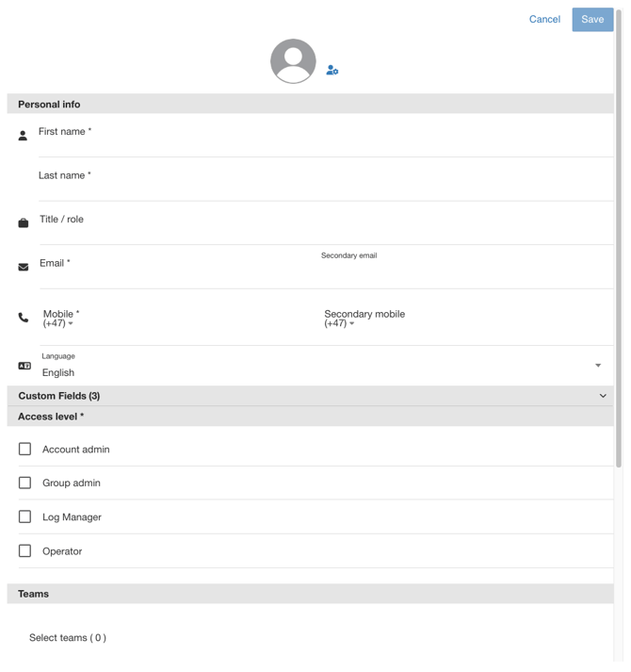Click Select teams ( 0 )
This screenshot has width=631, height=672.
click(x=68, y=638)
